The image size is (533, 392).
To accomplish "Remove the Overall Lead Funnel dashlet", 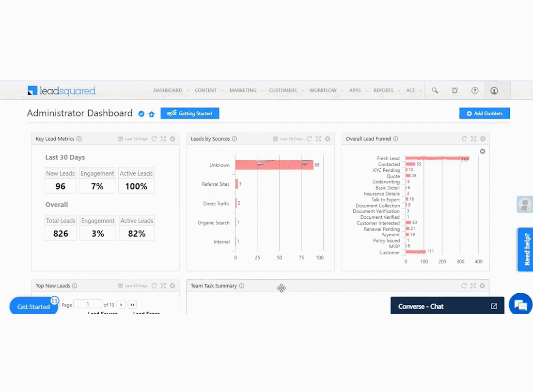I will point(483,139).
